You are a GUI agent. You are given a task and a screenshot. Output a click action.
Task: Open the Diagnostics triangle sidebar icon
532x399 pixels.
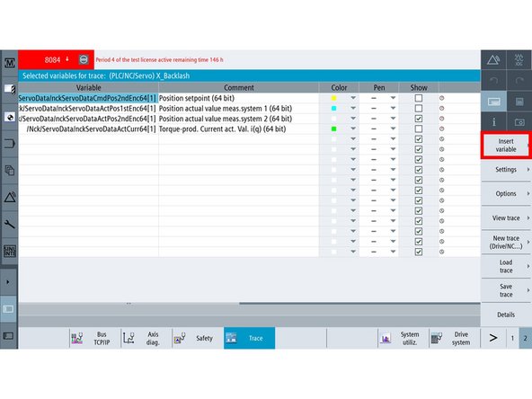(9, 197)
